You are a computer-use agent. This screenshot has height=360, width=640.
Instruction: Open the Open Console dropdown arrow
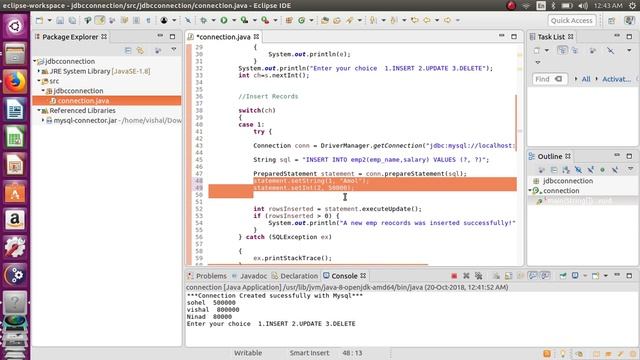coord(606,276)
